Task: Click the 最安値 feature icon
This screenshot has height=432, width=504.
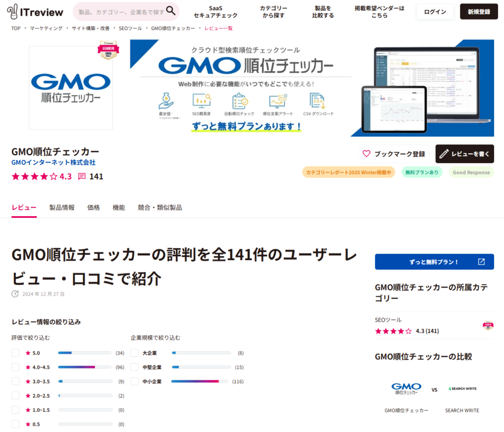Action: (166, 101)
